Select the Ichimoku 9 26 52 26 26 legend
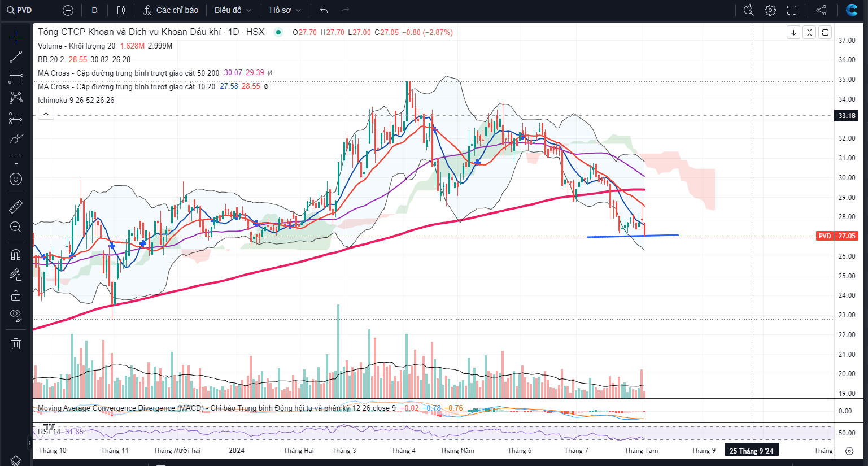The height and width of the screenshot is (466, 868). pyautogui.click(x=76, y=100)
